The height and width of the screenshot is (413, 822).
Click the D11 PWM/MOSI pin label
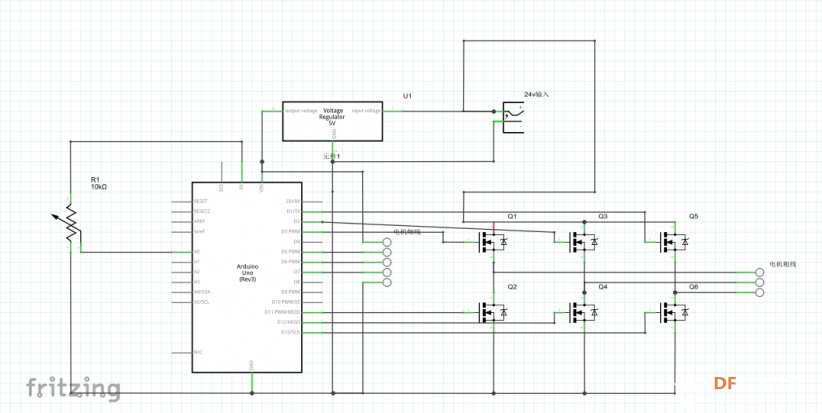point(283,312)
